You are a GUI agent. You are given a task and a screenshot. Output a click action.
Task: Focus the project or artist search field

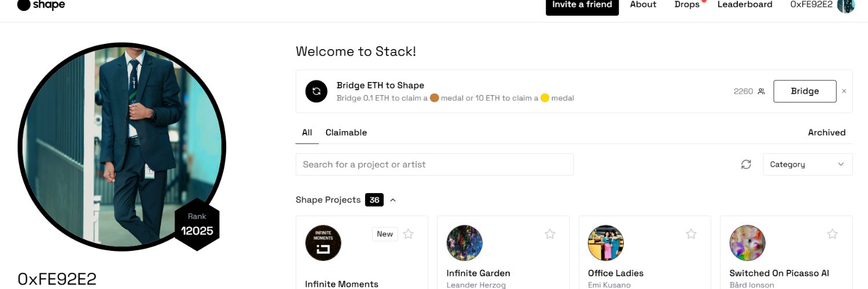coord(435,165)
